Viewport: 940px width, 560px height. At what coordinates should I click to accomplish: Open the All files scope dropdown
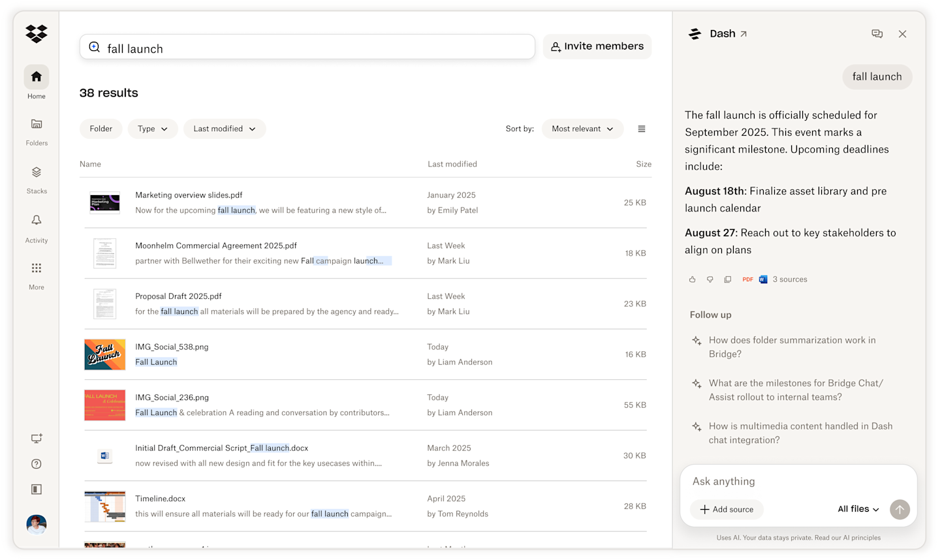pos(858,509)
